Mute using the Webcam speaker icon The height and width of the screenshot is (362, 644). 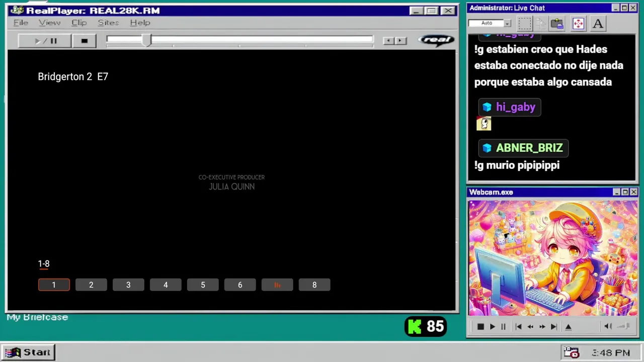coord(608,327)
